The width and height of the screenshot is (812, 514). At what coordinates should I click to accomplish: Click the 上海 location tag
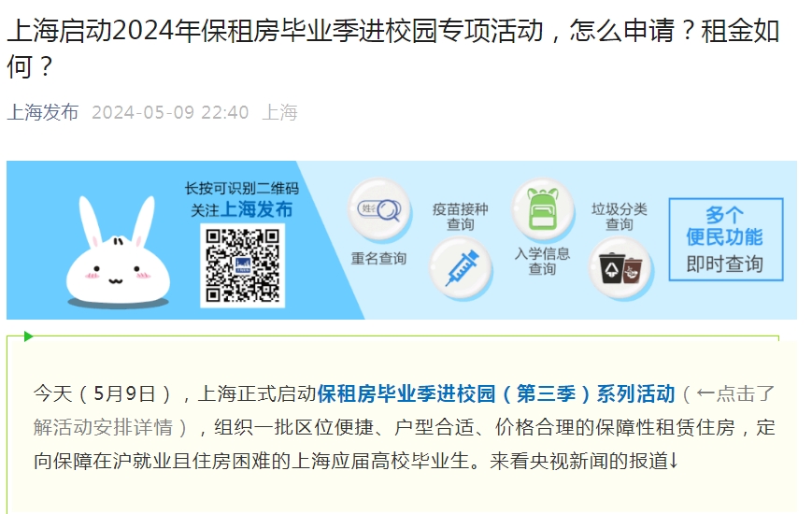coord(279,112)
